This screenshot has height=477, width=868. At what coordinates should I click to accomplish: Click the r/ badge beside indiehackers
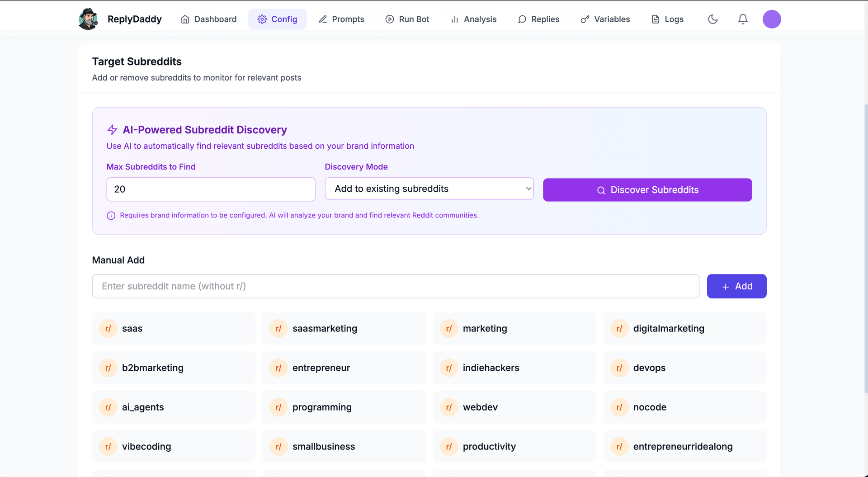pos(449,368)
